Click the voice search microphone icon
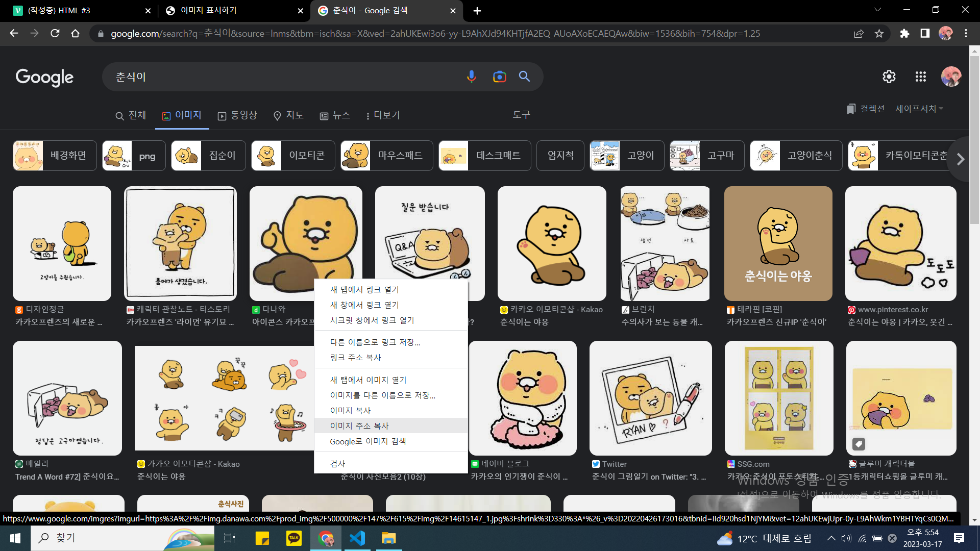The image size is (980, 551). pyautogui.click(x=471, y=77)
